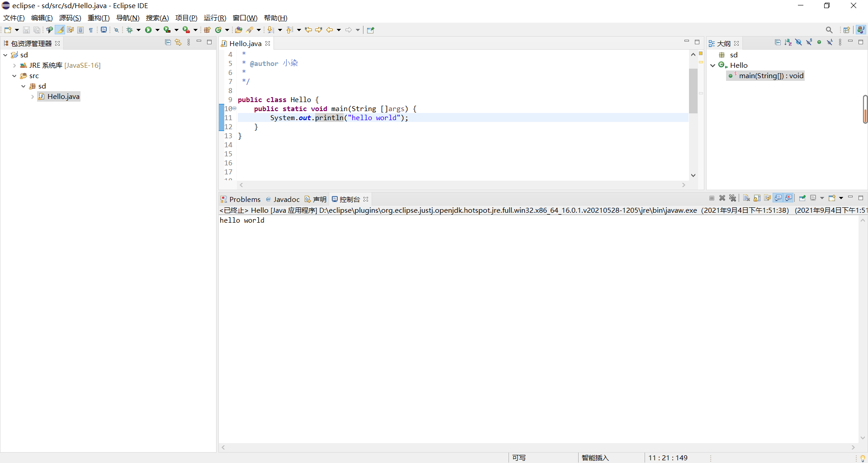This screenshot has width=868, height=463.
Task: Open the Back history dropdown arrow
Action: (x=339, y=30)
